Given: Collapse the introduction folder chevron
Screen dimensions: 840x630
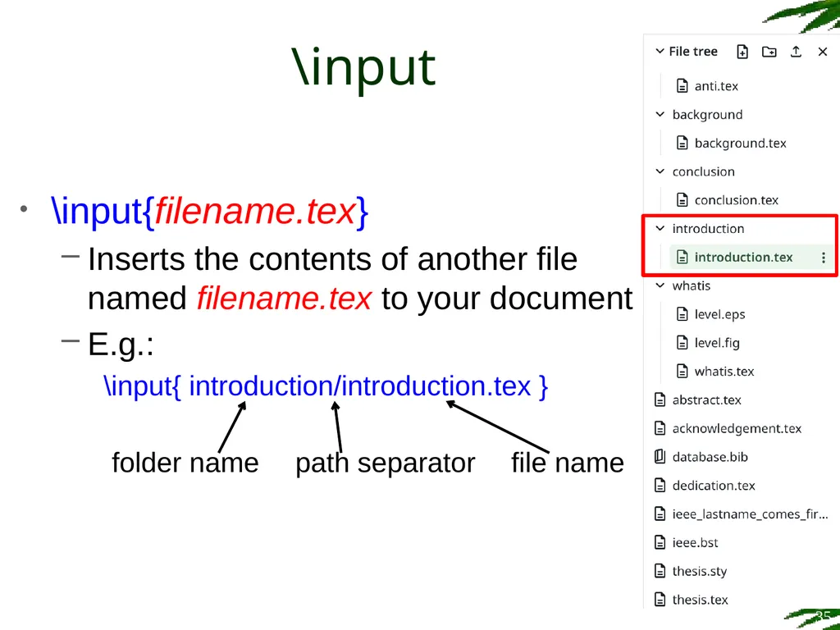Looking at the screenshot, I should [x=660, y=228].
